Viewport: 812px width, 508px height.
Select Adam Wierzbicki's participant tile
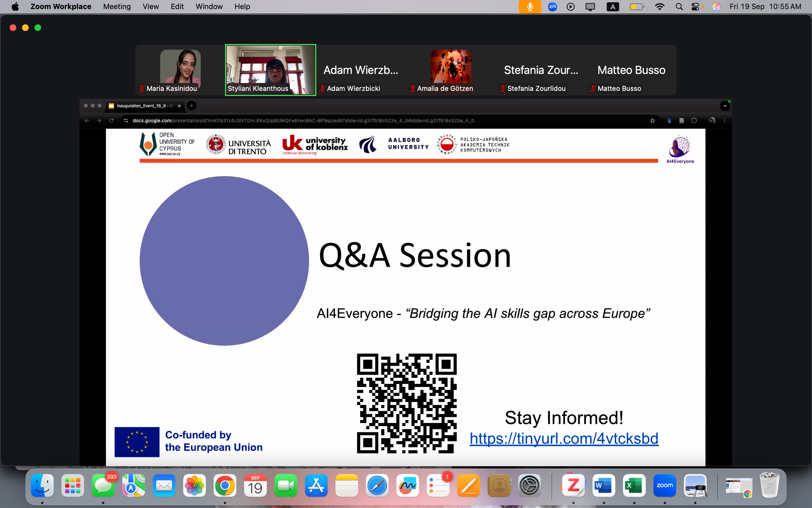pyautogui.click(x=361, y=70)
